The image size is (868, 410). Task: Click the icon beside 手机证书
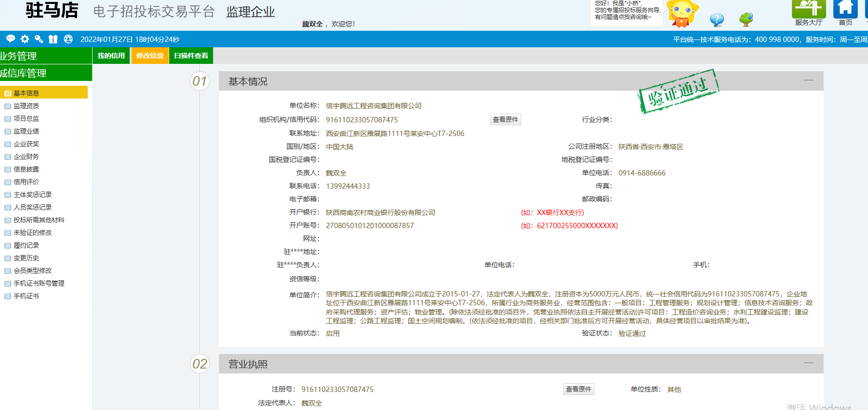pyautogui.click(x=8, y=296)
